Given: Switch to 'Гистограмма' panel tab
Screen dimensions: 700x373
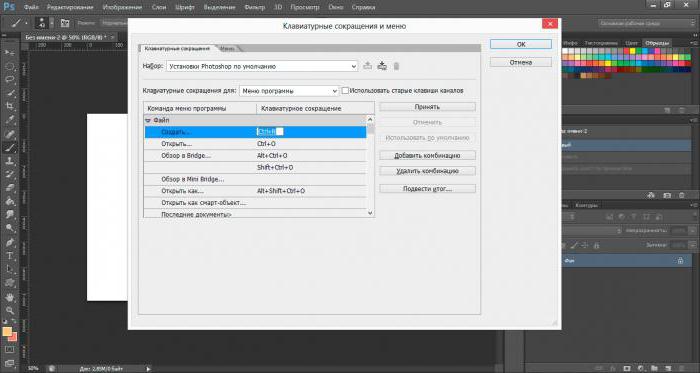Looking at the screenshot, I should coord(601,43).
